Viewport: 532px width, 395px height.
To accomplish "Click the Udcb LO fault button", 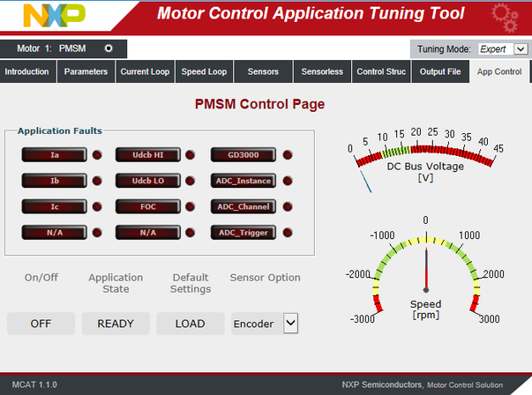I will coord(148,181).
